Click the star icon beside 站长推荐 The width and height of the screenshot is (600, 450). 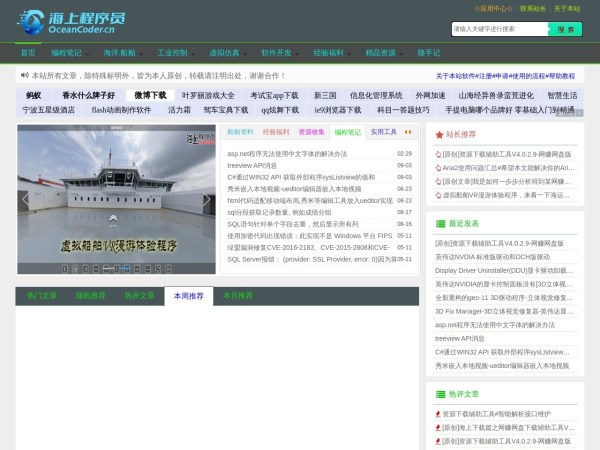(x=438, y=133)
